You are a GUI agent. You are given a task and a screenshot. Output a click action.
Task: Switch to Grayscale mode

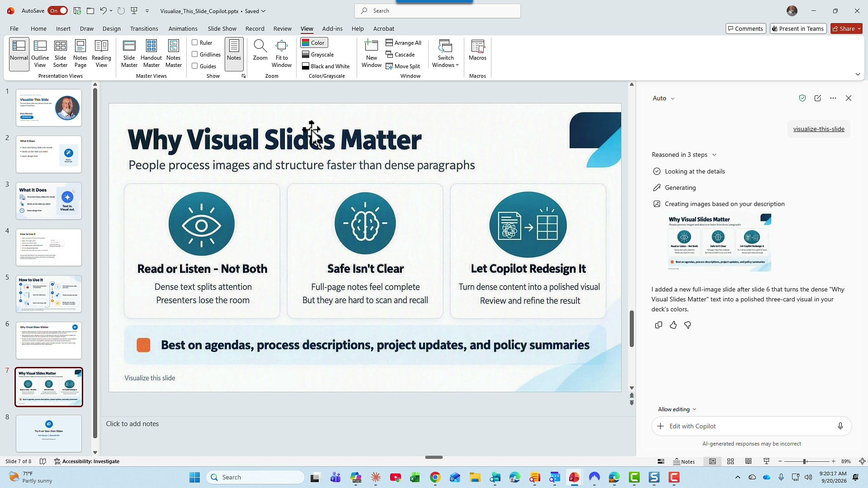[318, 54]
